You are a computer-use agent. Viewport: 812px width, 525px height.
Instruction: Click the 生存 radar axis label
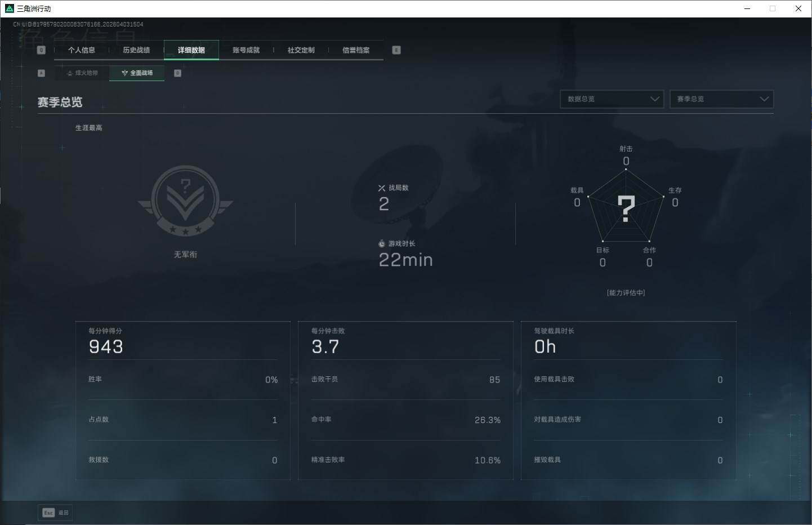[675, 190]
